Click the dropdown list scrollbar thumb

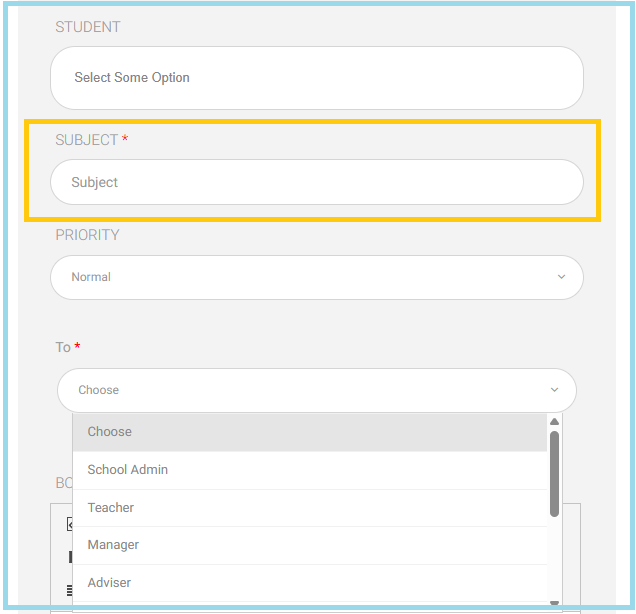coord(554,473)
